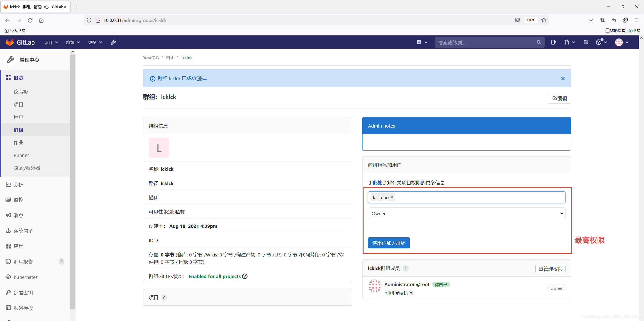Click the GitLab fox logo

point(10,42)
